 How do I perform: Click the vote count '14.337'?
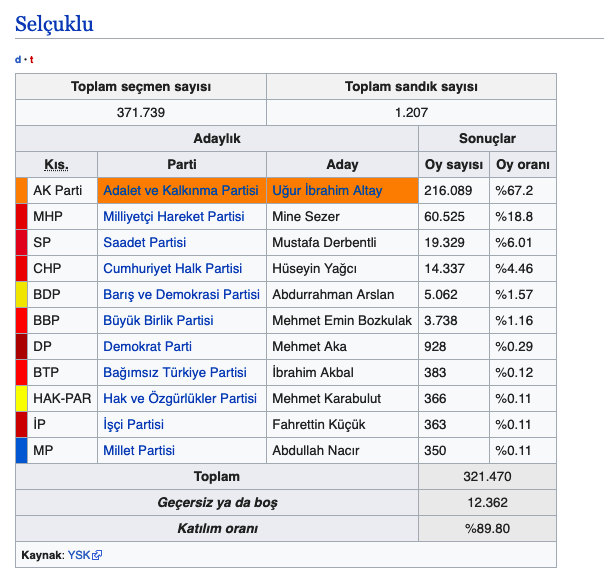coord(444,269)
